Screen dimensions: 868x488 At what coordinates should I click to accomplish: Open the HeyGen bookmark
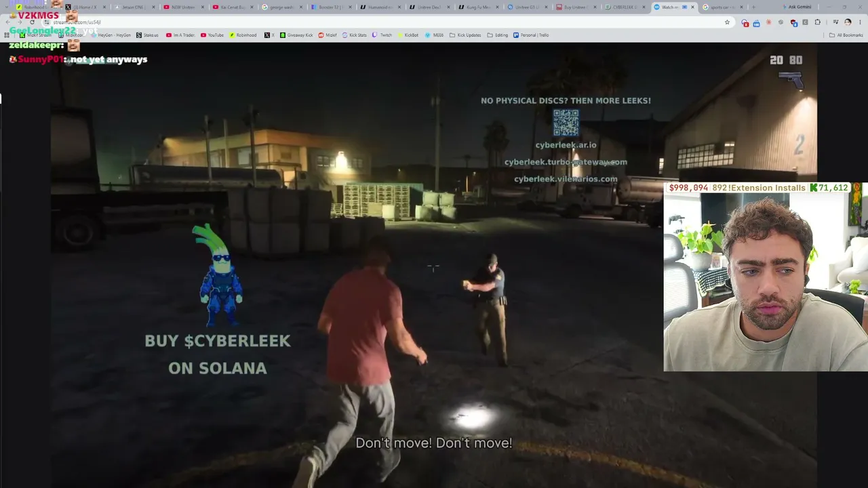pyautogui.click(x=111, y=35)
